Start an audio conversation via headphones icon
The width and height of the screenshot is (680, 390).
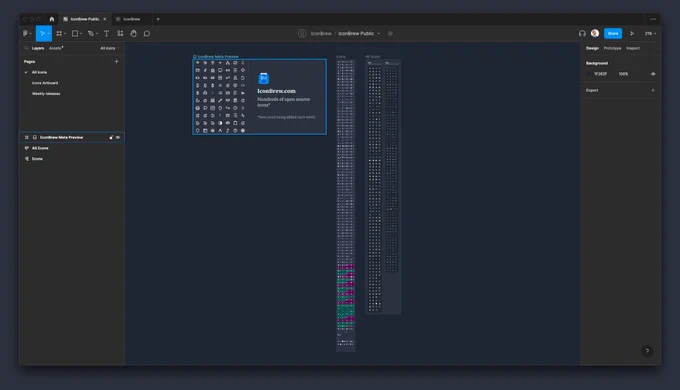pos(582,33)
